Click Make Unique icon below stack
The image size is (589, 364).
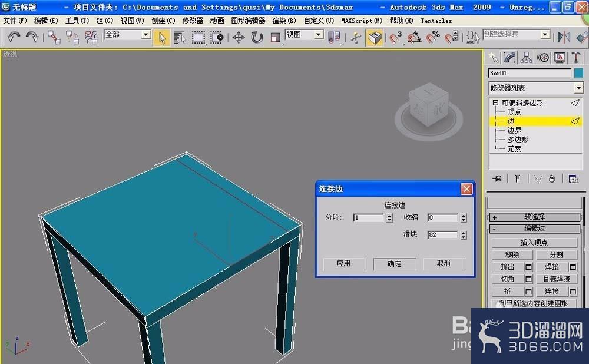[x=538, y=179]
